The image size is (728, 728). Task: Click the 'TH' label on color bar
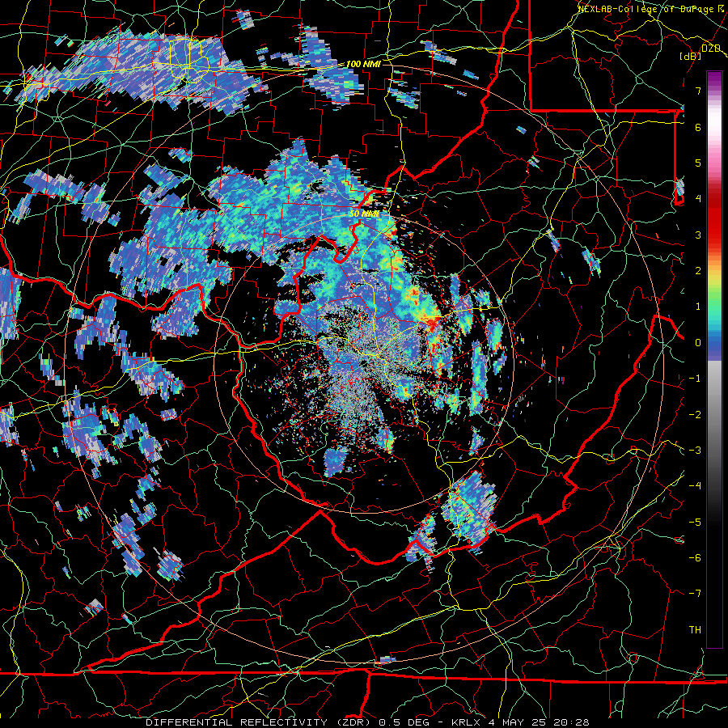(x=695, y=629)
